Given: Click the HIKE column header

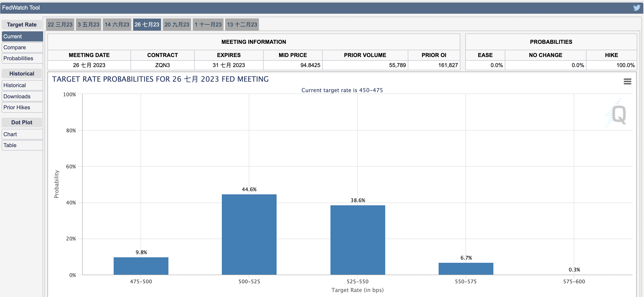Looking at the screenshot, I should [x=612, y=55].
